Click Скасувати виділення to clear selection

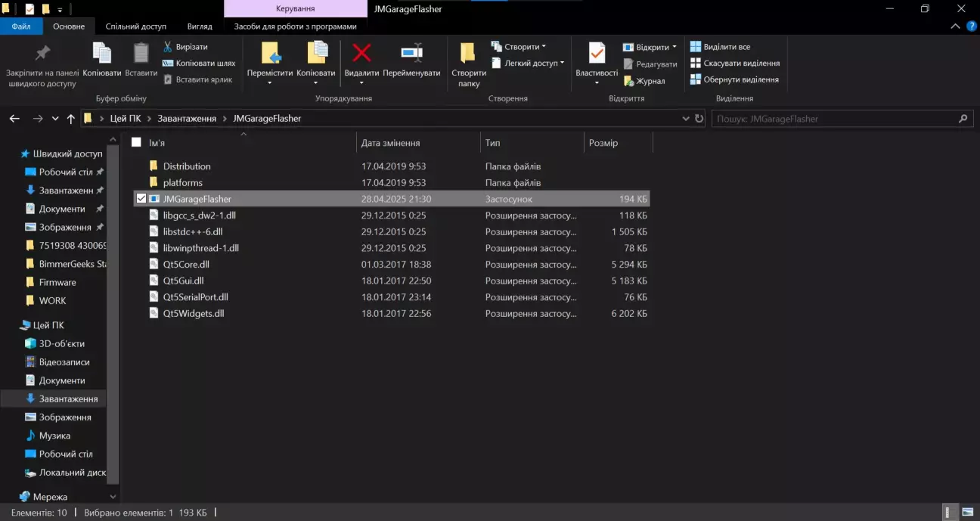point(734,64)
